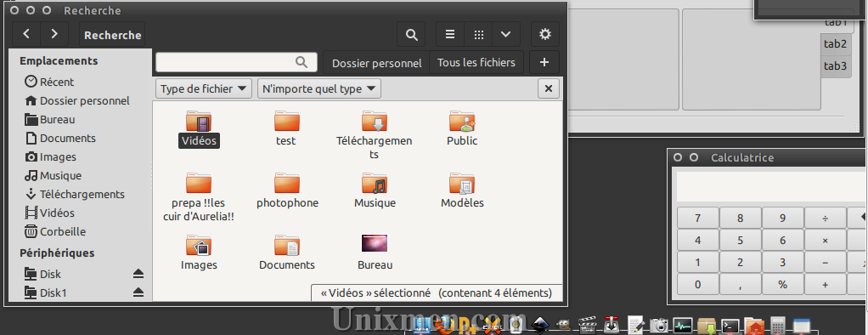This screenshot has height=335, width=868.
Task: Open the gear settings menu
Action: (544, 34)
